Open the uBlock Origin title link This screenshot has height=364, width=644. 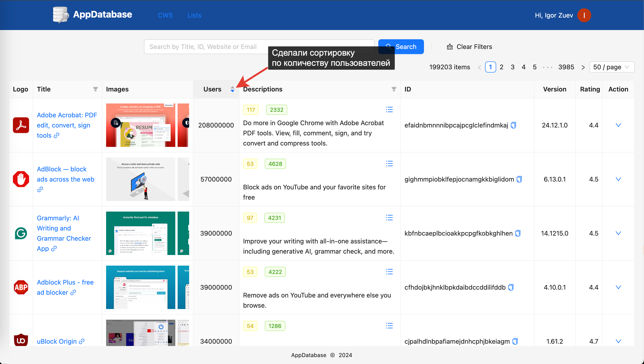(57, 341)
